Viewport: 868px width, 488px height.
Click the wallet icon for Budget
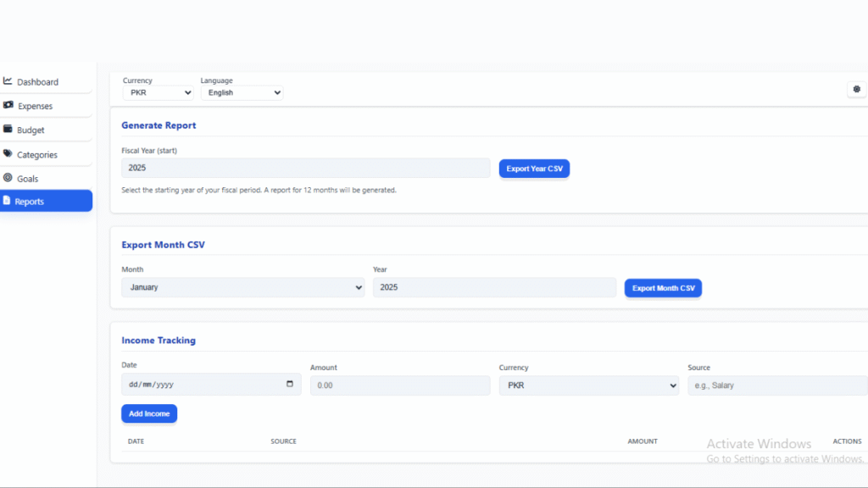point(10,130)
